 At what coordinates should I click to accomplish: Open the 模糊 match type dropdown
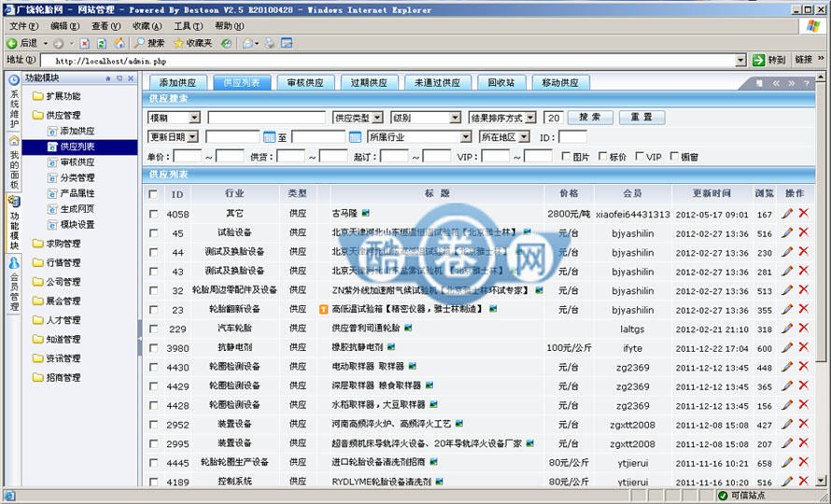click(x=174, y=118)
